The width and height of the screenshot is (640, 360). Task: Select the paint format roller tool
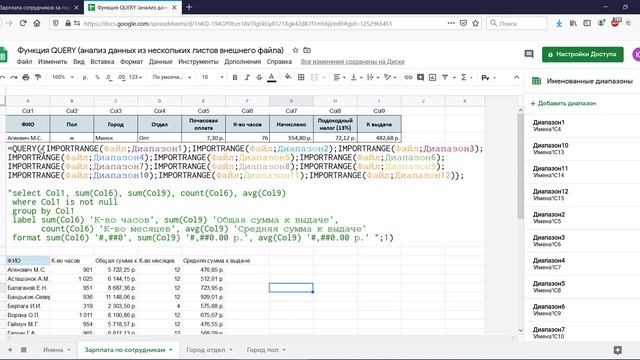[x=38, y=77]
